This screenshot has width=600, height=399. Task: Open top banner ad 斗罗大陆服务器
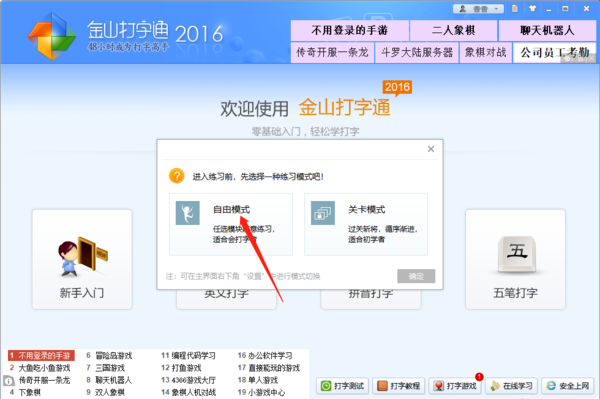[417, 52]
